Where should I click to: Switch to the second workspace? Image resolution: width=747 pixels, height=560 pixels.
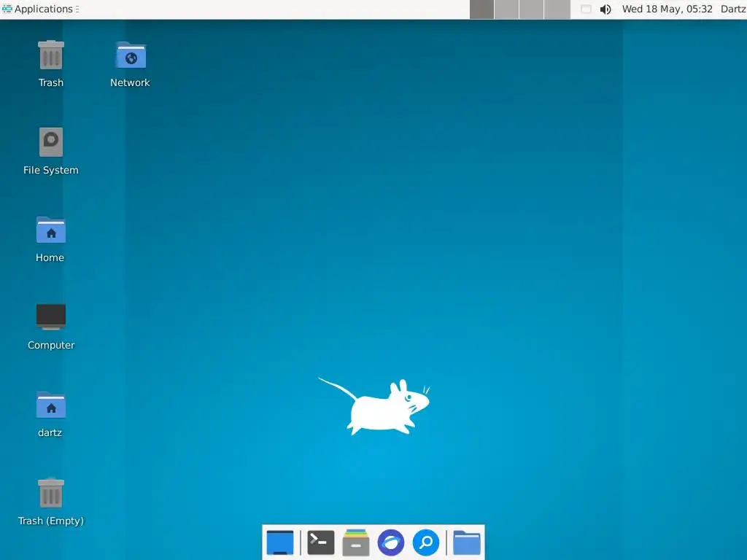(506, 9)
